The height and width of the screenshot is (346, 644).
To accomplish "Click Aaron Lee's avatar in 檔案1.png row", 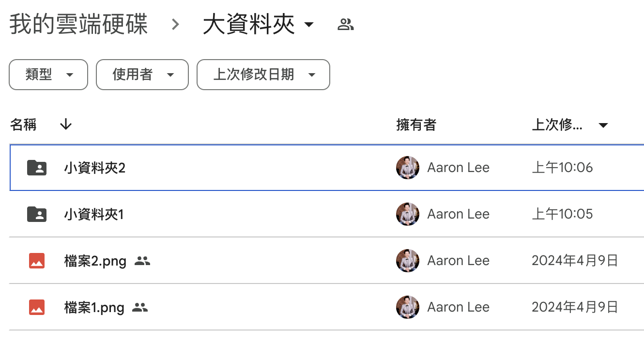I will (408, 307).
